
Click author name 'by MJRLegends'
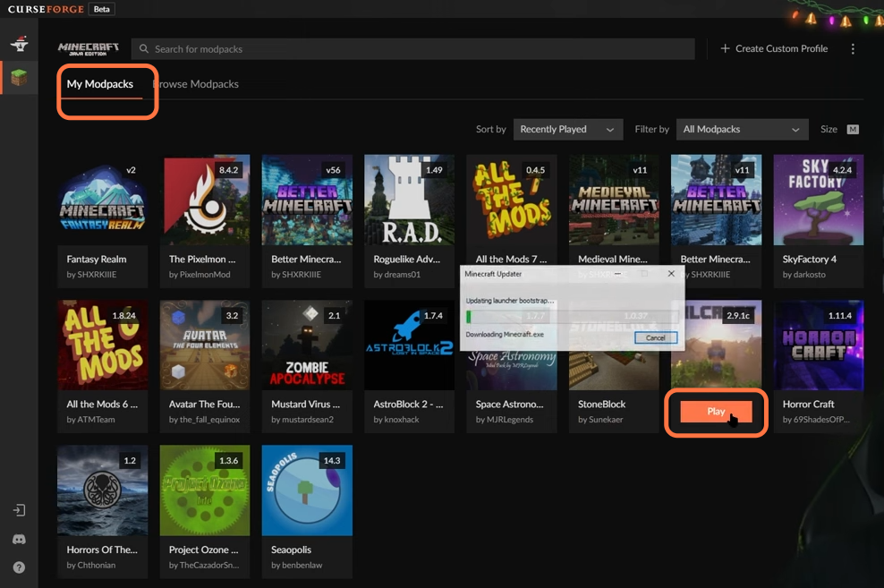504,420
